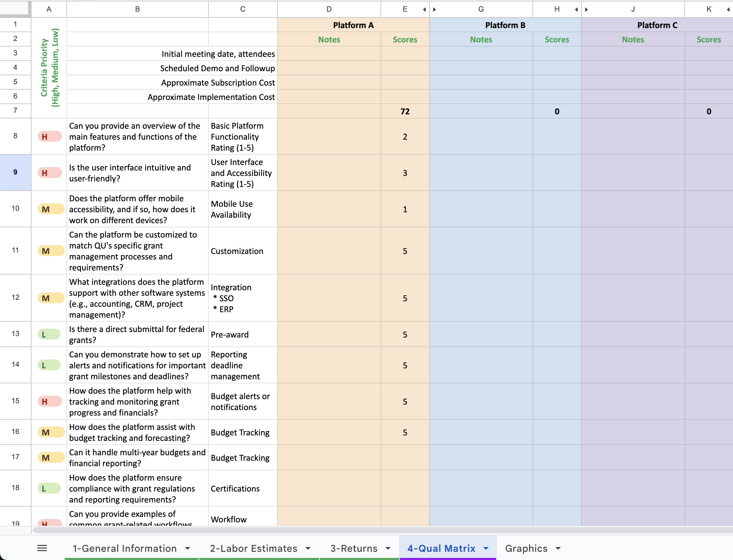The width and height of the screenshot is (733, 560).
Task: Select Reporting deadline management cell
Action: click(x=243, y=365)
